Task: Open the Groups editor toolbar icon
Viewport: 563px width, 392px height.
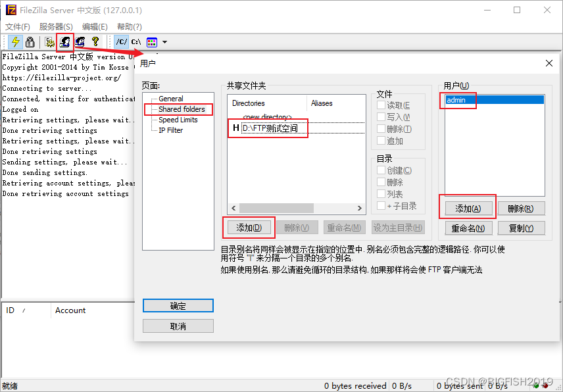Action: (x=80, y=42)
